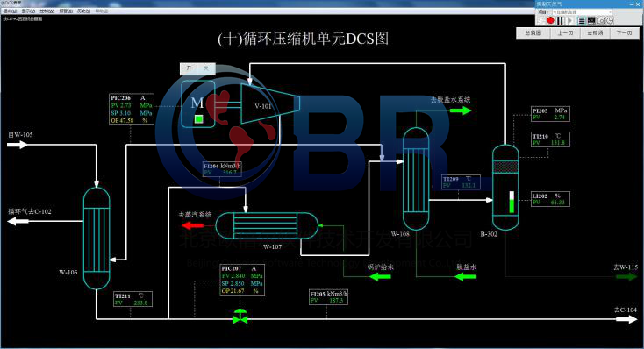Click the gray play triangle icon

click(569, 20)
